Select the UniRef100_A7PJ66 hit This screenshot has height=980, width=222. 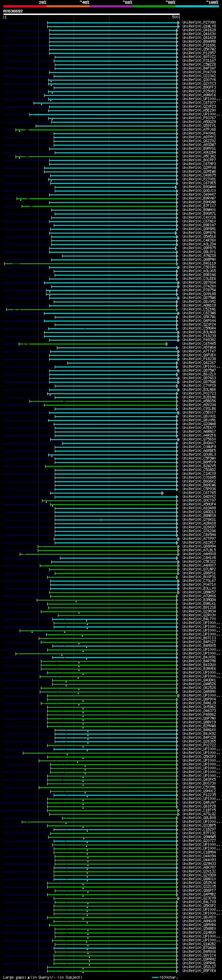[x=199, y=130]
